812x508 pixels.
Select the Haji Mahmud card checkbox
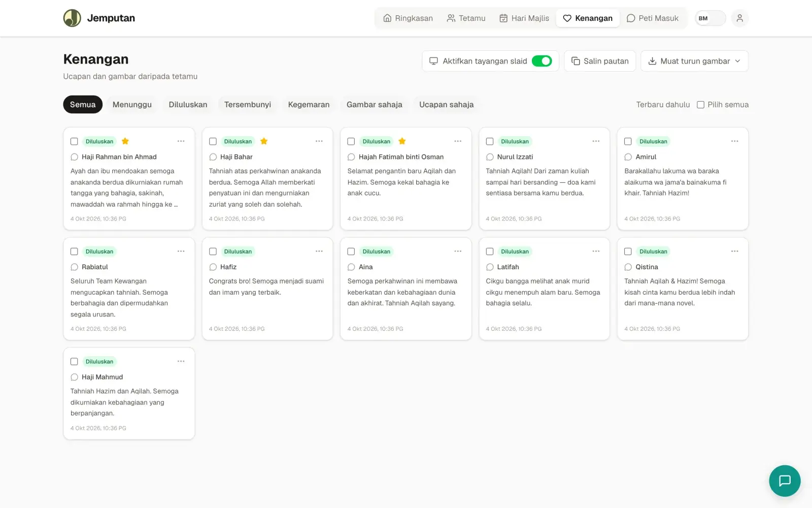point(74,362)
